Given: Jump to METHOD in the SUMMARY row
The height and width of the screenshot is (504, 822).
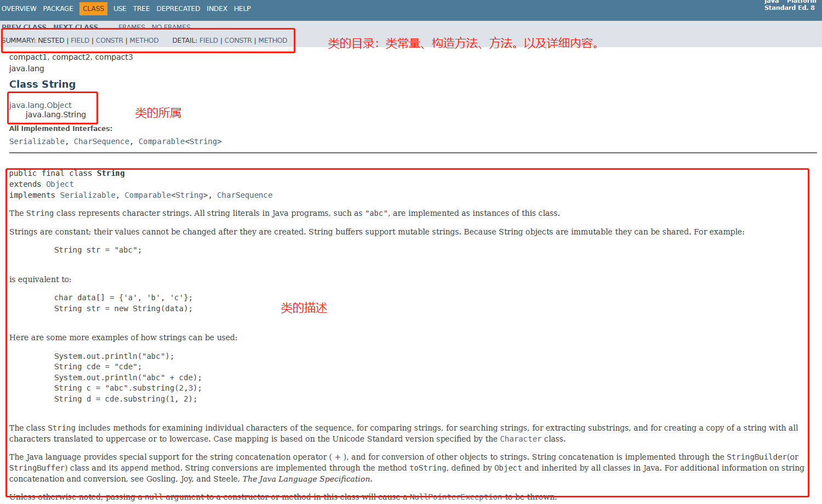Looking at the screenshot, I should click(x=144, y=41).
